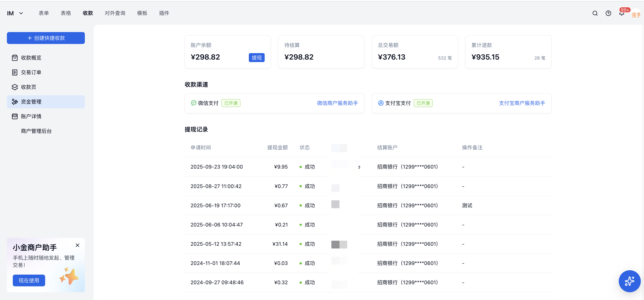Click the Alipay blue icon
Image resolution: width=644 pixels, height=300 pixels.
[380, 103]
